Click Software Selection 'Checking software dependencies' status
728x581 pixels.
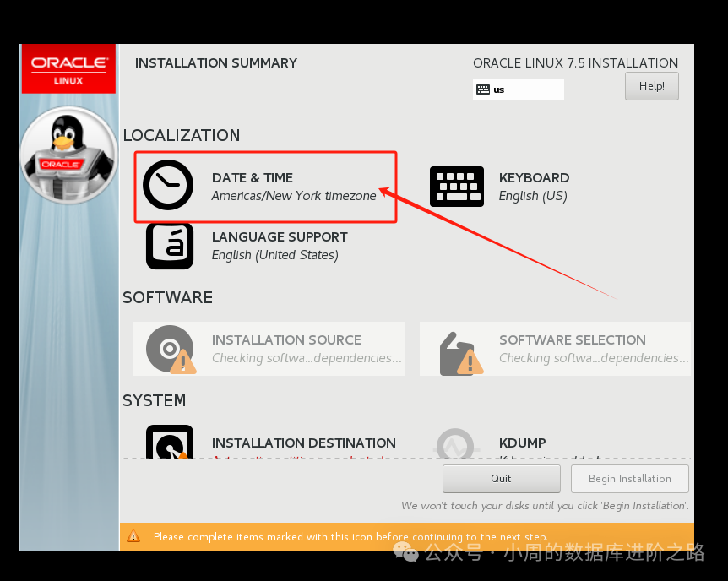[594, 358]
